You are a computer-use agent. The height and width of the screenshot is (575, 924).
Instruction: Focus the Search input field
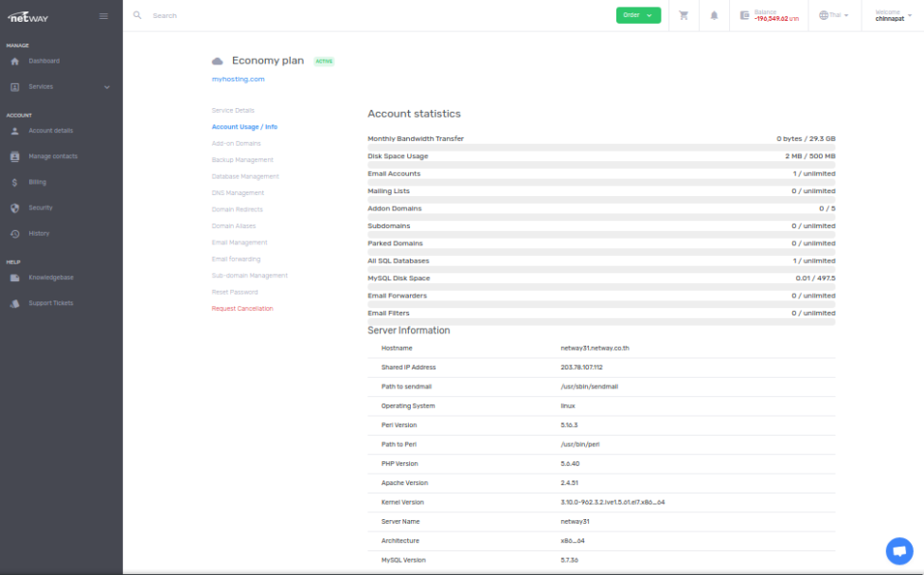click(x=284, y=15)
